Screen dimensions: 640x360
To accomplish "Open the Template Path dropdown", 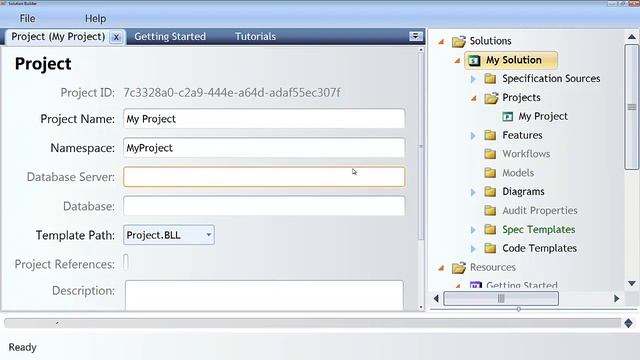I will click(169, 235).
